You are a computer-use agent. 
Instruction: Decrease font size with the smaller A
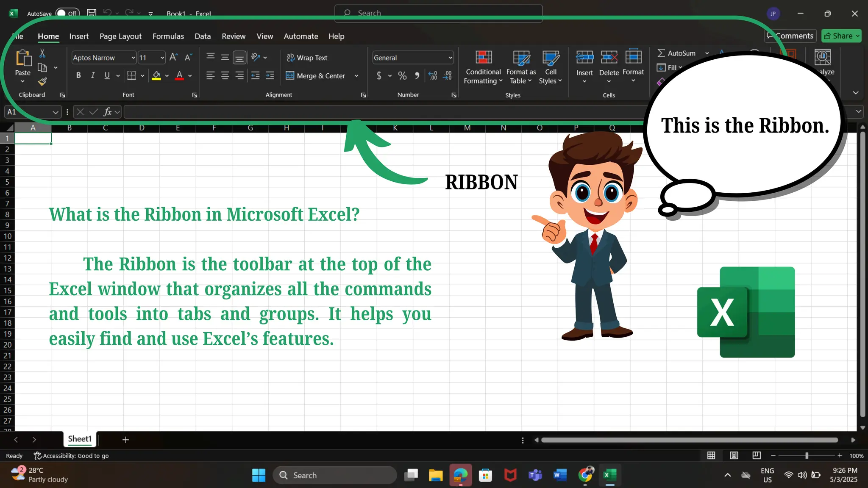[x=189, y=57]
